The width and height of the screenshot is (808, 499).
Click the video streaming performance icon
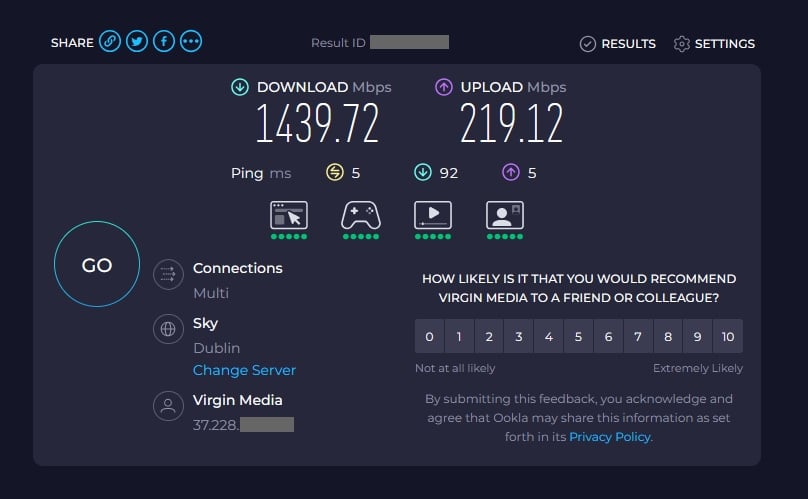[x=433, y=214]
